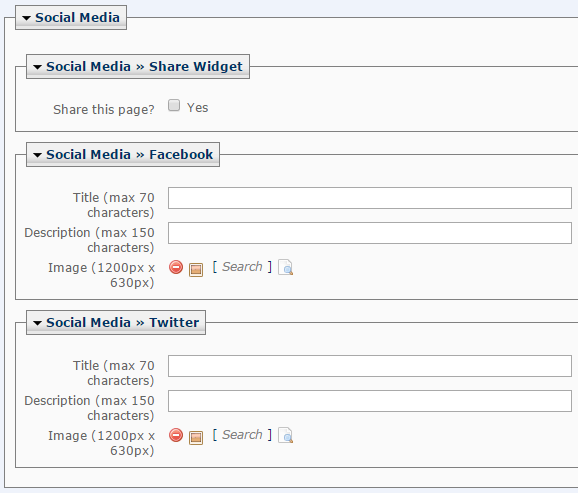This screenshot has width=578, height=493.
Task: Click the Facebook Title input field
Action: pos(370,198)
